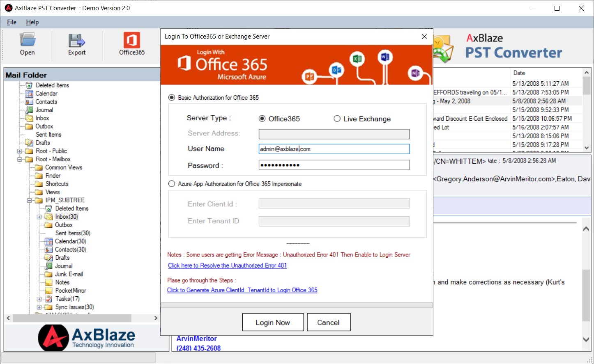Expand the Inbox(30) node
594x364 pixels.
(39, 217)
